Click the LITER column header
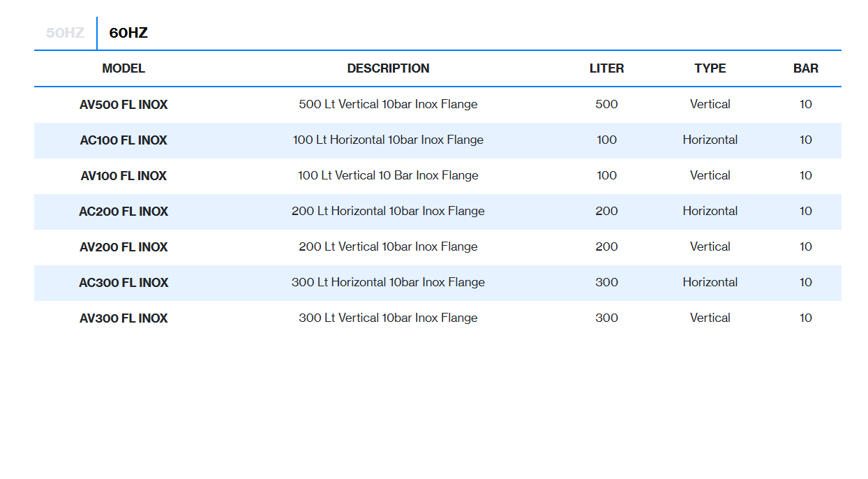This screenshot has height=479, width=868. coord(606,68)
